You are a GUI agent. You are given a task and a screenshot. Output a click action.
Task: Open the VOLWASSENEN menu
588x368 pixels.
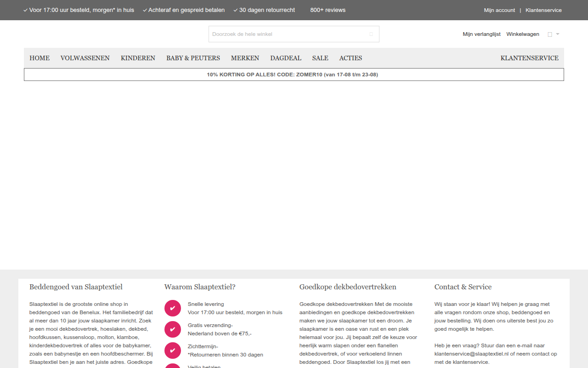pyautogui.click(x=85, y=58)
